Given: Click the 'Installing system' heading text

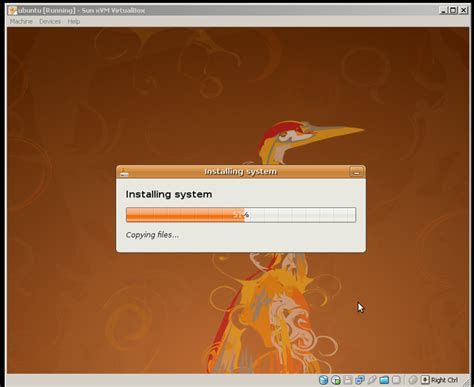Looking at the screenshot, I should pyautogui.click(x=169, y=194).
